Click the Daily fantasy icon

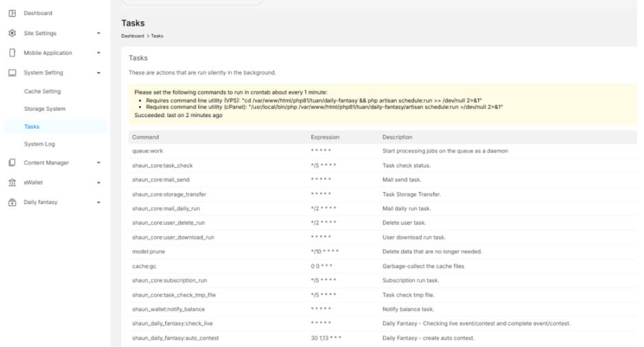click(12, 202)
